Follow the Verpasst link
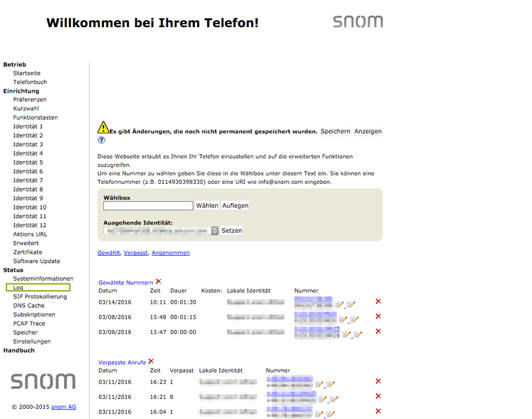 pos(135,253)
